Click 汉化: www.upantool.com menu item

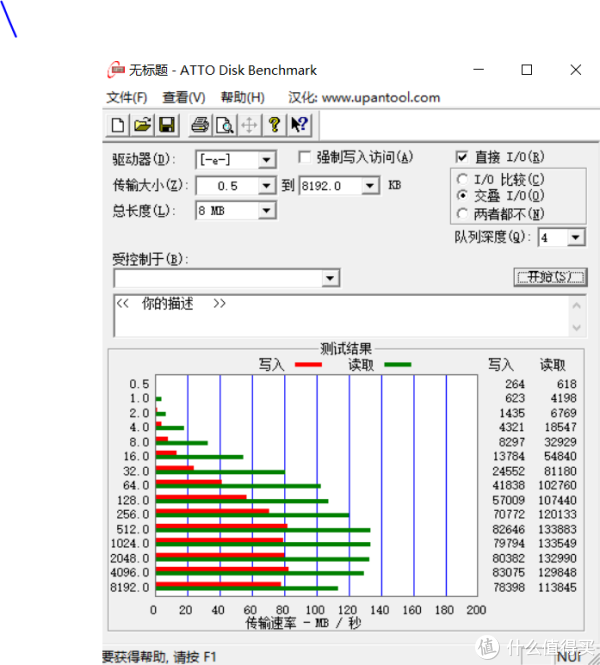364,98
